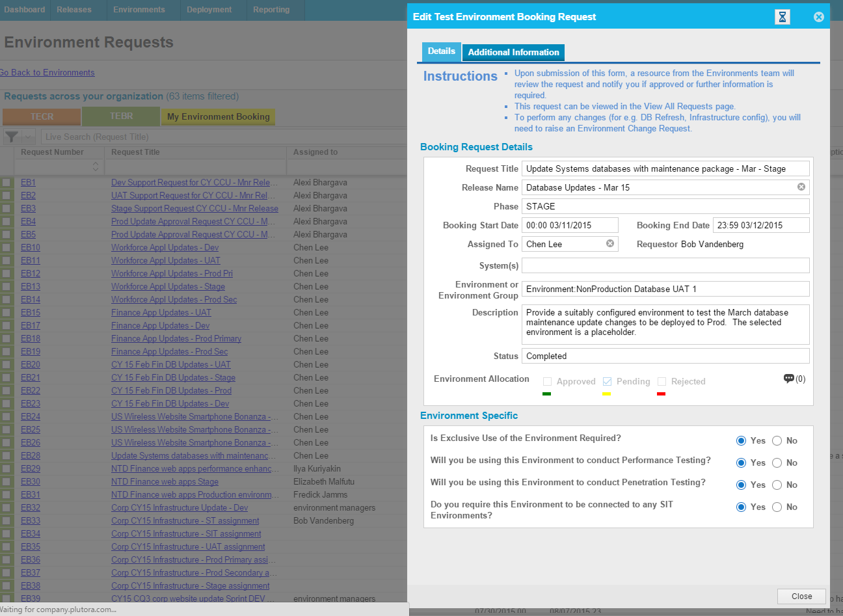This screenshot has width=843, height=616.
Task: Select No for Exclusive Use of Environment
Action: (777, 441)
